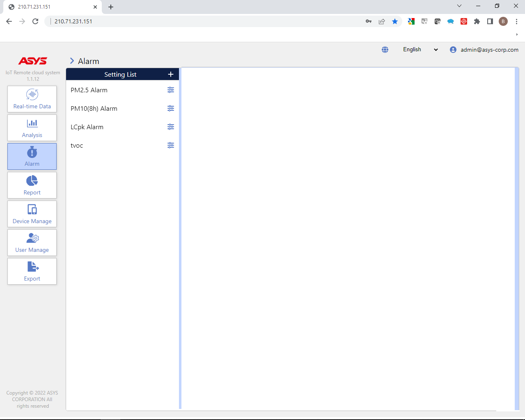
Task: Open settings sliders for PM2.5 Alarm
Action: [x=171, y=90]
